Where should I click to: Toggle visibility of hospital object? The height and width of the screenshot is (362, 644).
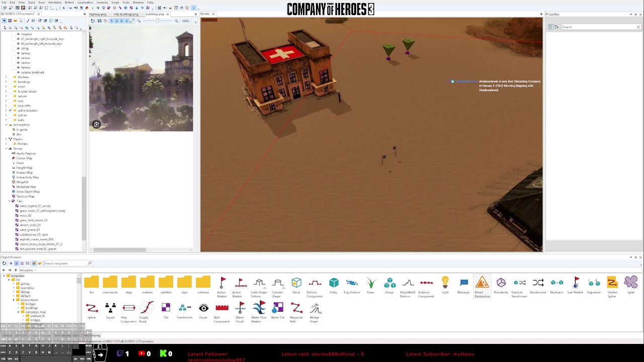click(x=19, y=34)
